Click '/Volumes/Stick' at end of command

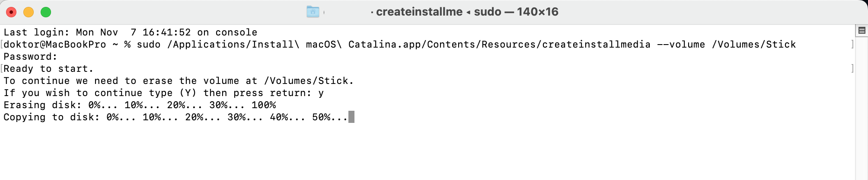[754, 44]
